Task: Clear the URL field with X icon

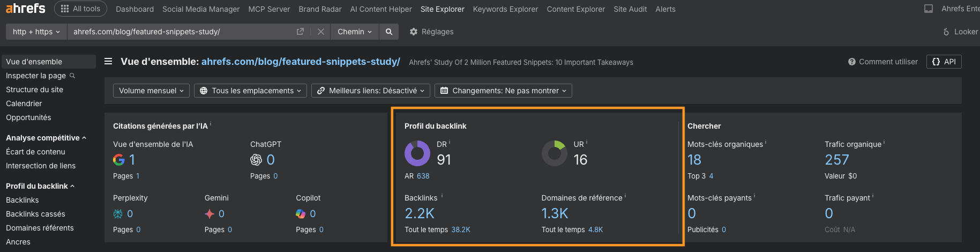Action: (x=320, y=32)
